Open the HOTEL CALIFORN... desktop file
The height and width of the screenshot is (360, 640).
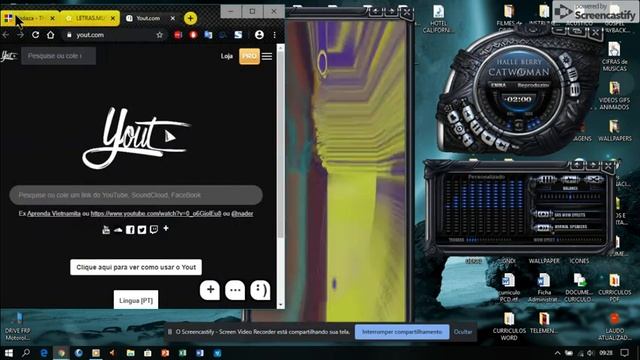438,20
